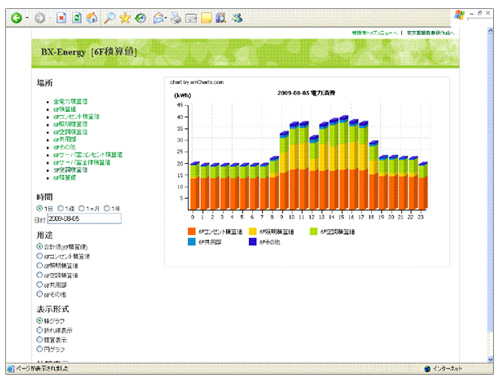This screenshot has height=385, width=500.
Task: Open the 6Fその他 link in the 場所 list
Action: (x=64, y=147)
